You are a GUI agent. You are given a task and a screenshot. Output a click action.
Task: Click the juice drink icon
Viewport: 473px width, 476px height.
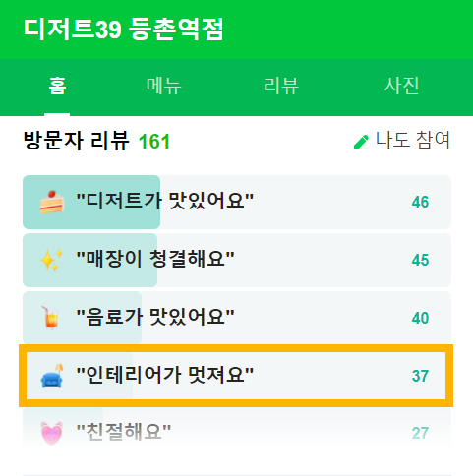point(50,318)
